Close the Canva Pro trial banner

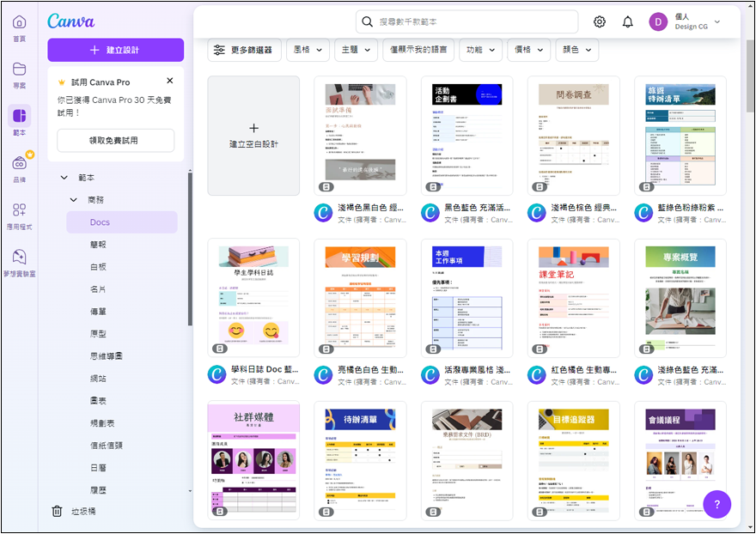170,81
